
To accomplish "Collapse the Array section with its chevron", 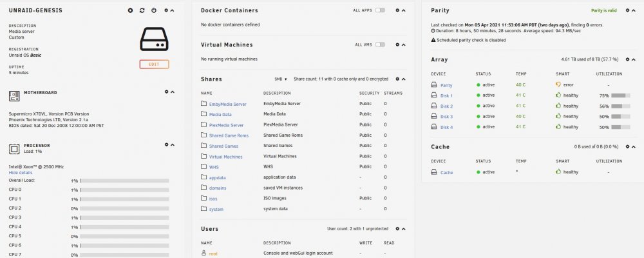I will click(633, 60).
